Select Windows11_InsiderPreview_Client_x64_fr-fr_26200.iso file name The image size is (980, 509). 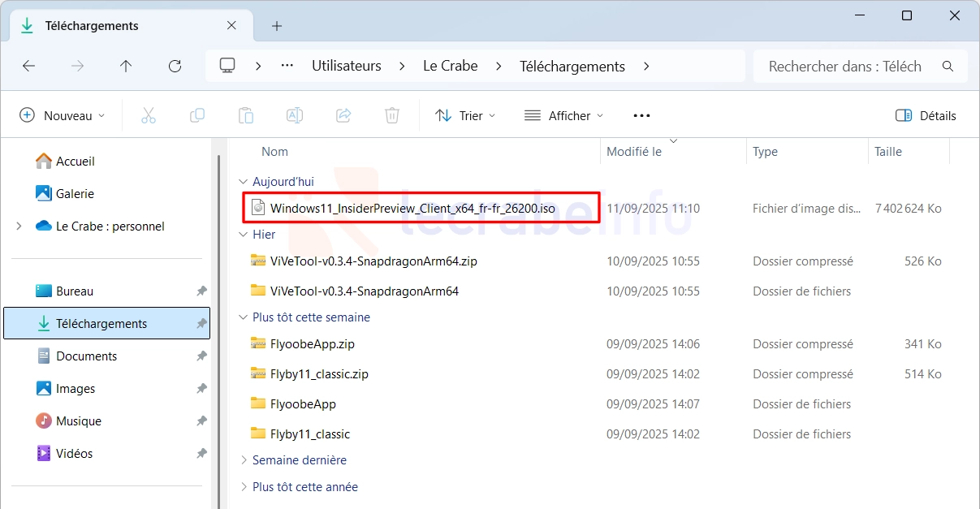pos(412,209)
